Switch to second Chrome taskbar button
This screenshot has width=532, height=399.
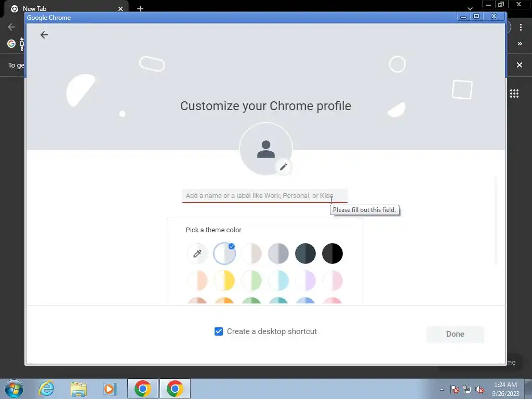(175, 389)
